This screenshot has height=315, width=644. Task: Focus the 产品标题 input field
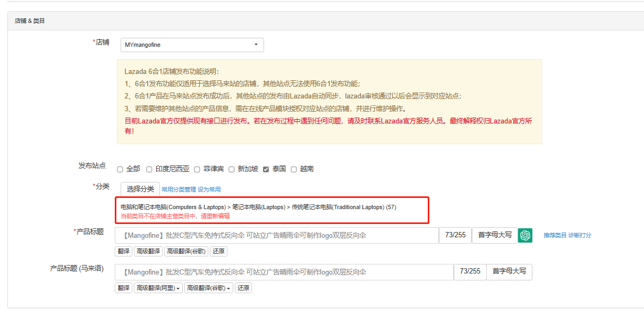(x=277, y=235)
